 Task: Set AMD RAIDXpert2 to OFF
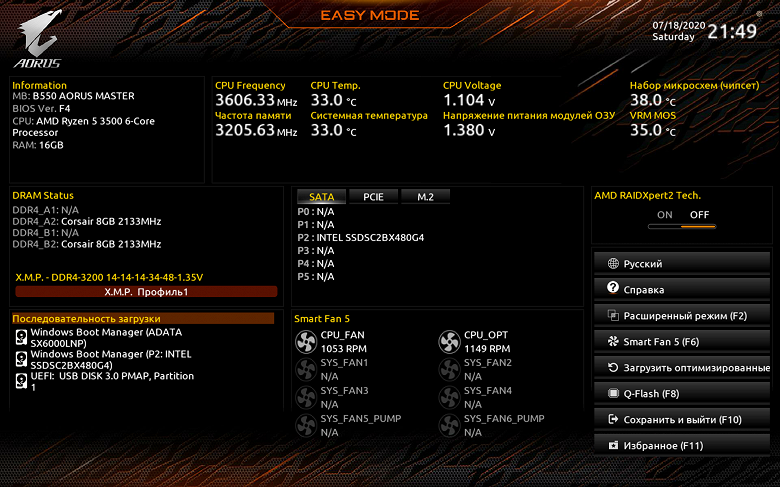pos(699,215)
